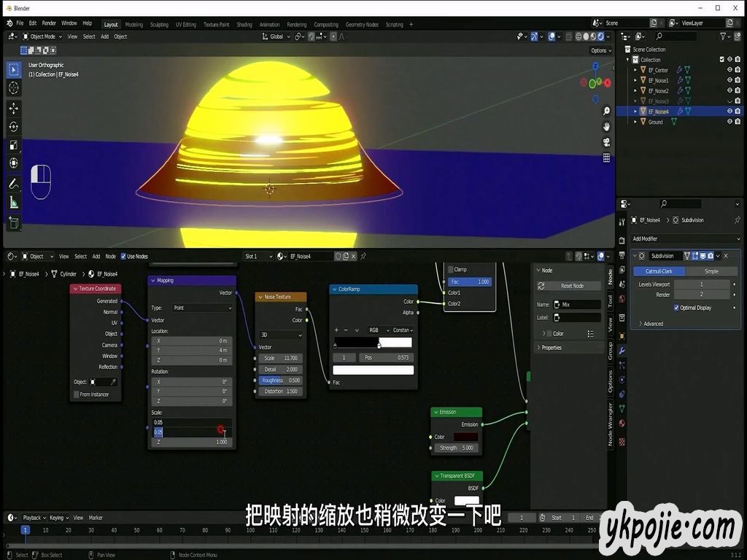Image resolution: width=747 pixels, height=560 pixels.
Task: Open the Mapping Type dropdown set to Point
Action: 202,308
